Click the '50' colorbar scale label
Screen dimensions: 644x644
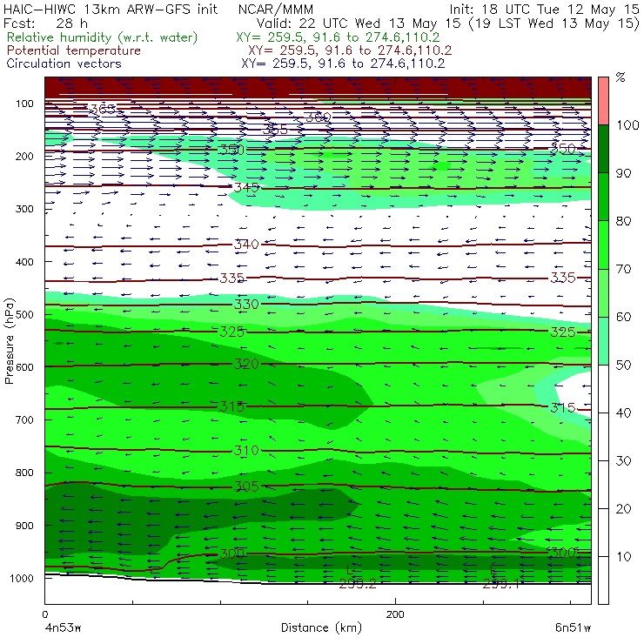click(x=623, y=366)
